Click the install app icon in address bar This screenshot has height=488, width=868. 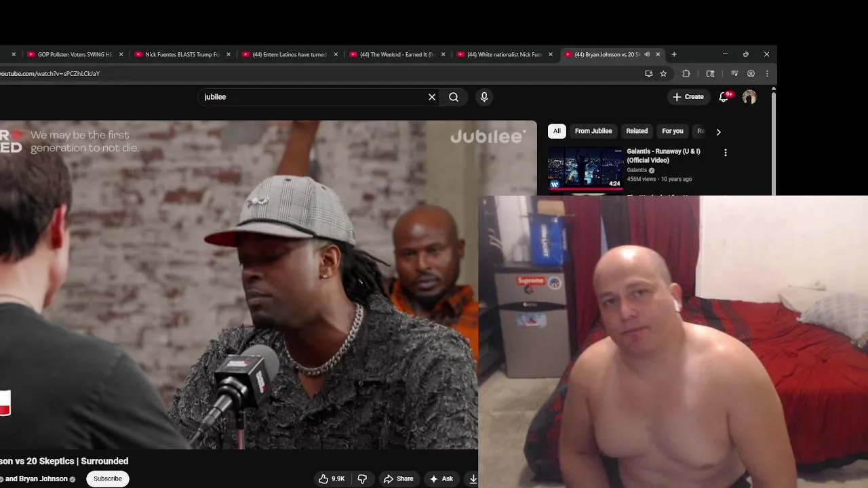[649, 73]
